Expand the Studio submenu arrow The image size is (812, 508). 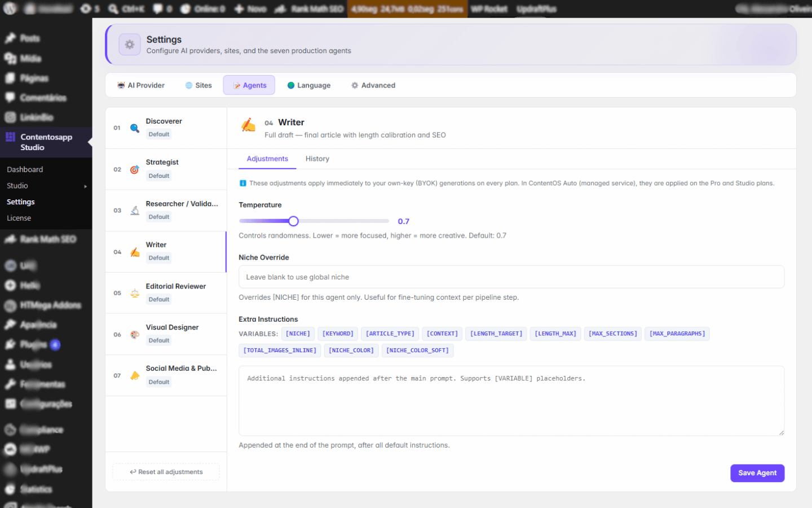coord(86,186)
